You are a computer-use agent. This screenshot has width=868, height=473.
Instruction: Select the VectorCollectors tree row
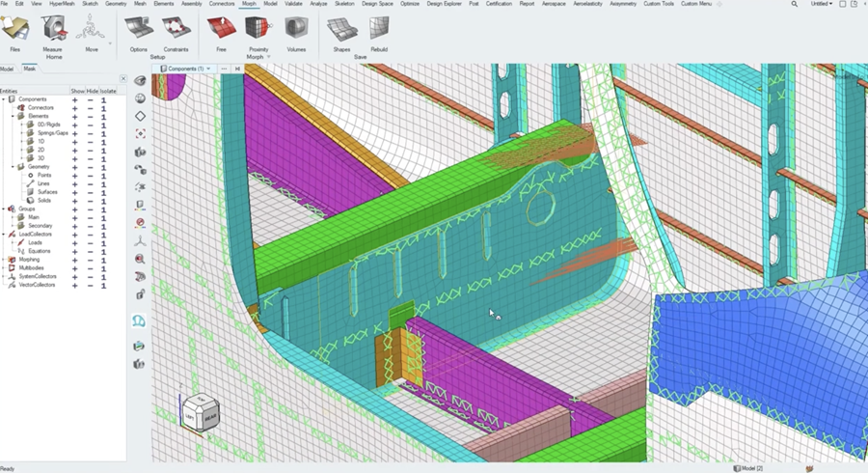pyautogui.click(x=37, y=285)
